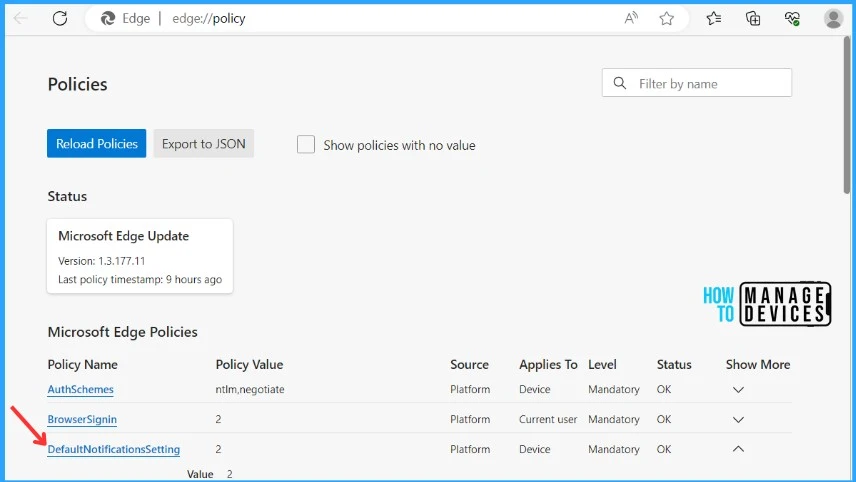Click the Policy Name column header
The width and height of the screenshot is (856, 482).
click(82, 365)
